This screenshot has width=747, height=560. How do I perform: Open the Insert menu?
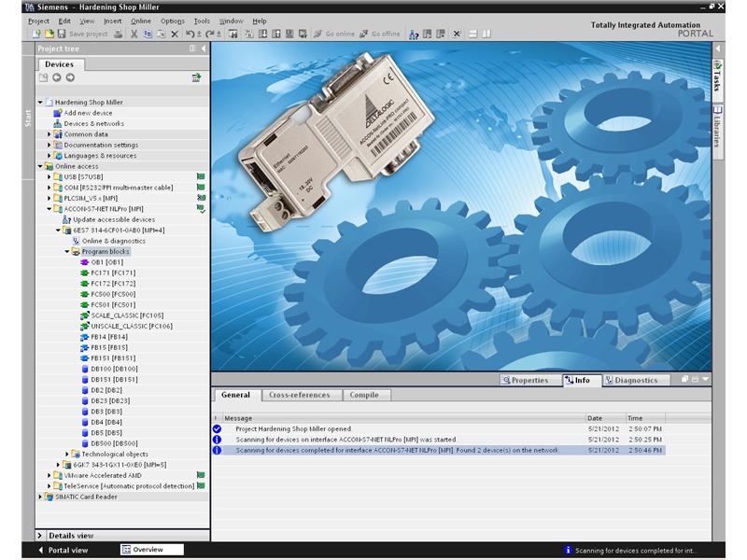tap(112, 21)
